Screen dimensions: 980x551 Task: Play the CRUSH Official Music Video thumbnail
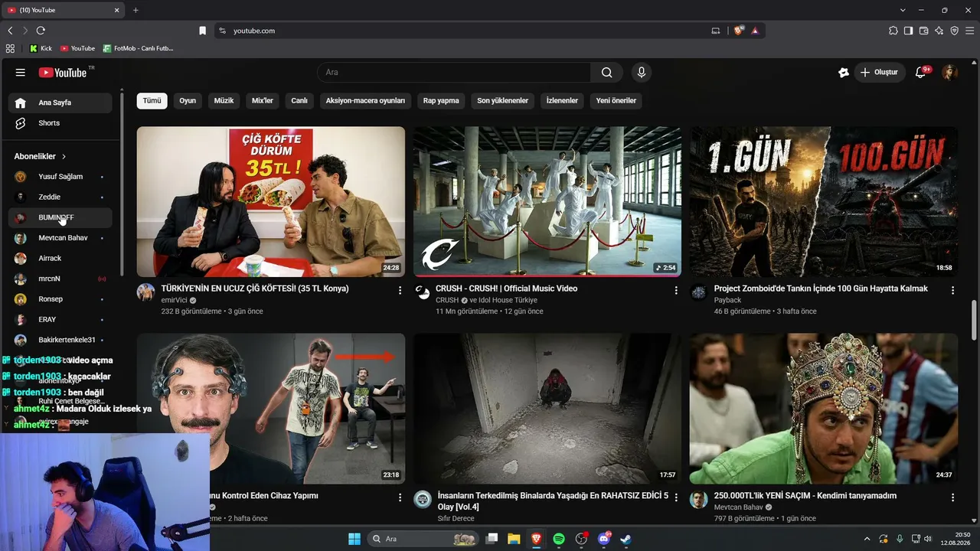547,202
